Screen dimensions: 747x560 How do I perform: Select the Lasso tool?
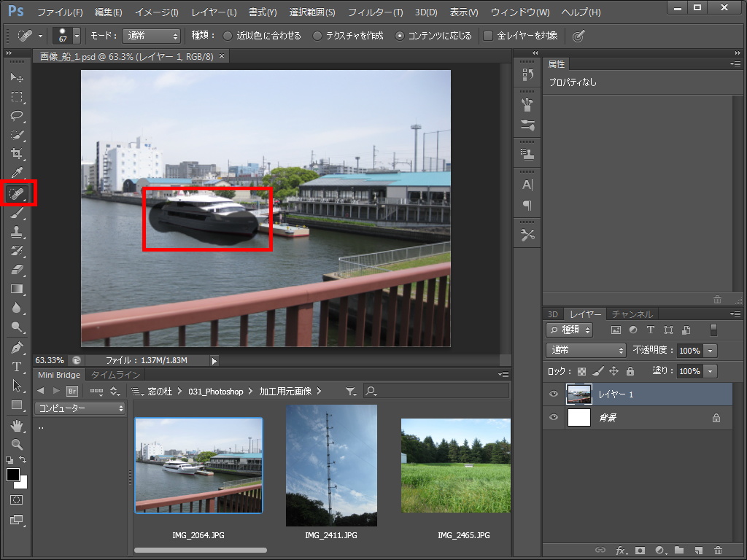pyautogui.click(x=17, y=116)
